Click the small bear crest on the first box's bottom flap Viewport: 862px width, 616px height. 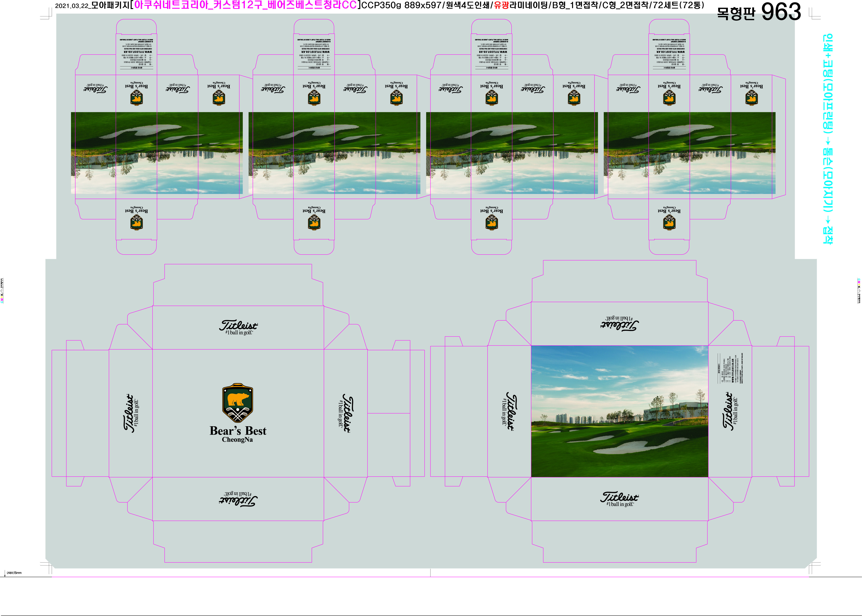pyautogui.click(x=137, y=223)
